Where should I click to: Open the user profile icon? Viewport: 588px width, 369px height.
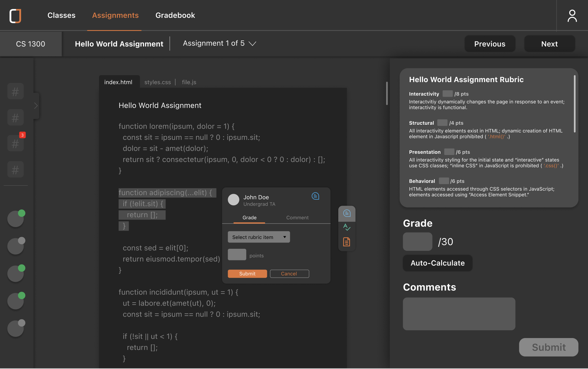click(572, 16)
